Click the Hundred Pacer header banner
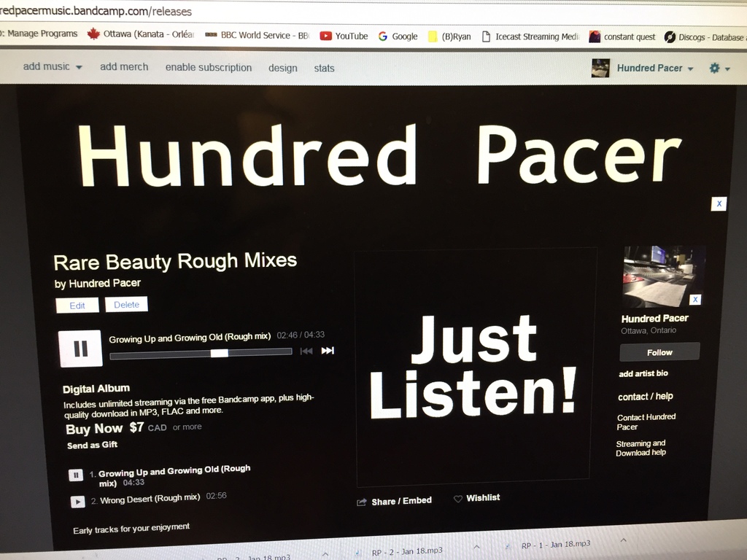The height and width of the screenshot is (560, 747). [x=379, y=155]
